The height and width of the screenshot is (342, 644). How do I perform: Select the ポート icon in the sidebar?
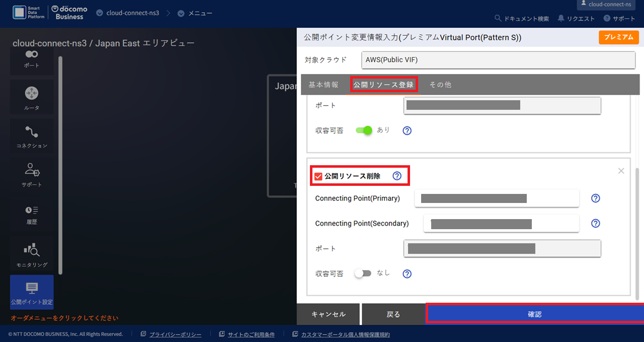[x=32, y=58]
